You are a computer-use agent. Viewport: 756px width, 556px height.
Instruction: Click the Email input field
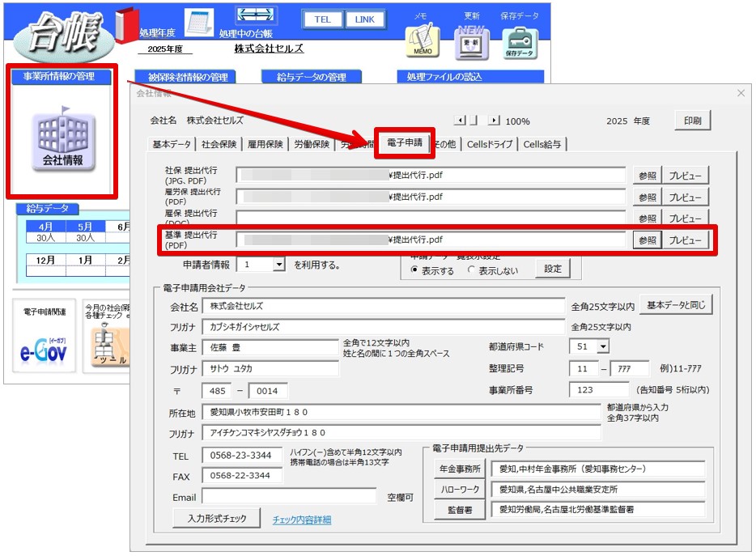pos(289,497)
